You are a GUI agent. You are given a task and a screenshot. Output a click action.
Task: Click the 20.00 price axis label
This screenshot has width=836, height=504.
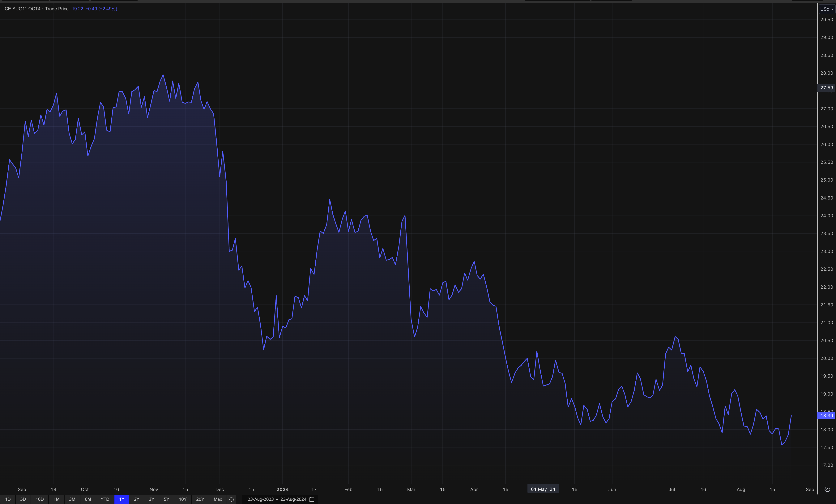(x=826, y=358)
